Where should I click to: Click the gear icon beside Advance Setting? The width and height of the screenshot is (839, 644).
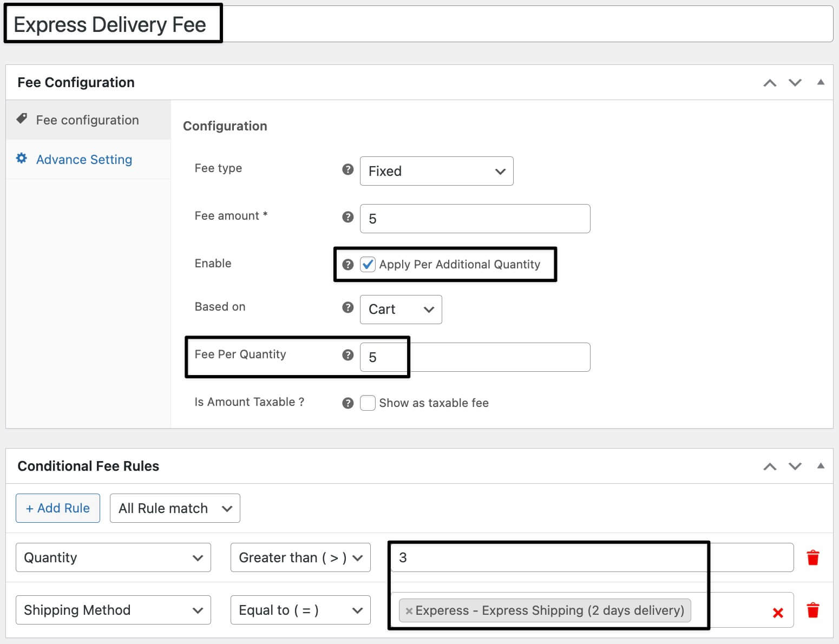[x=21, y=158]
